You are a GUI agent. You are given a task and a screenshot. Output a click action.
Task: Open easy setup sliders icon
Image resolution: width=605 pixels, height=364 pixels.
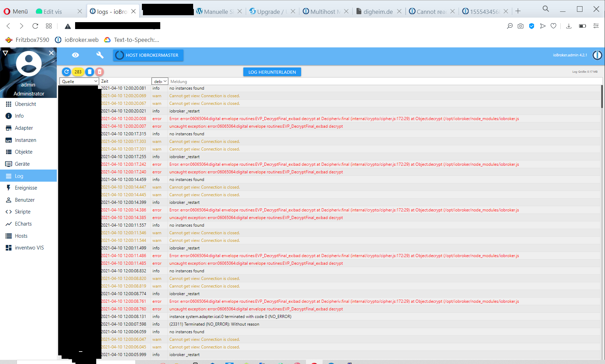(x=596, y=26)
